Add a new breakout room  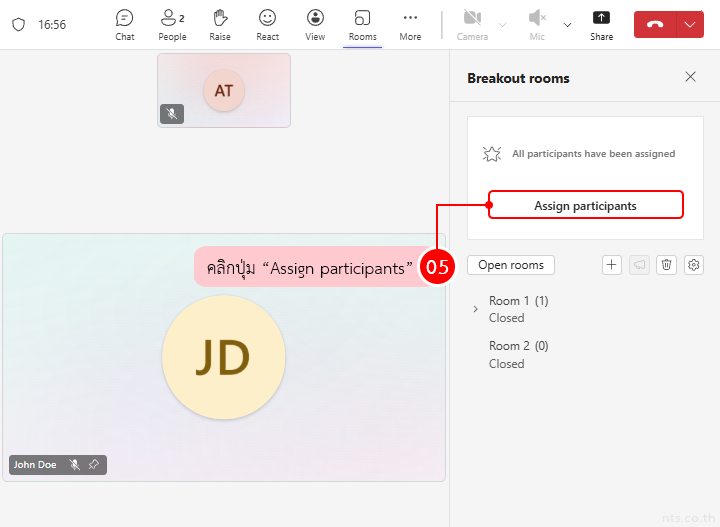[612, 265]
